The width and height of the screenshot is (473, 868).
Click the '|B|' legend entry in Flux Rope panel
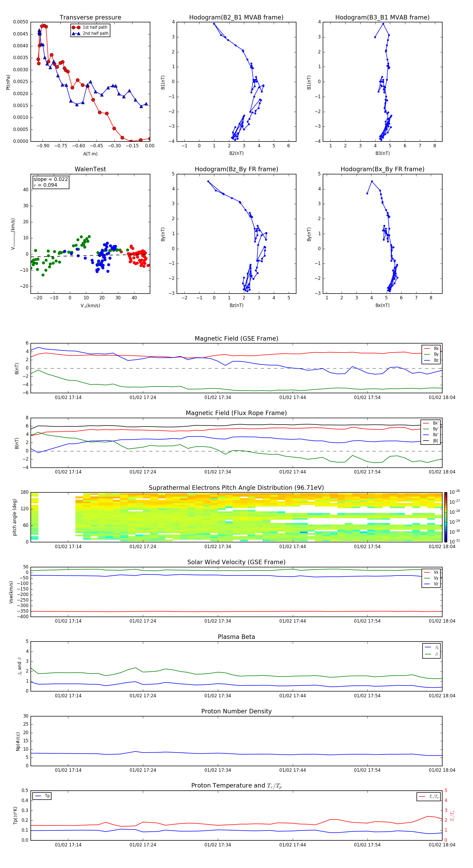pos(431,441)
